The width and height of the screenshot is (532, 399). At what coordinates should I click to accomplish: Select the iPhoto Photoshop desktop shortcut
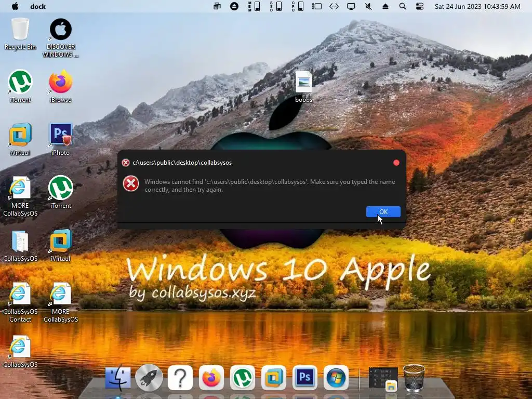coord(60,139)
